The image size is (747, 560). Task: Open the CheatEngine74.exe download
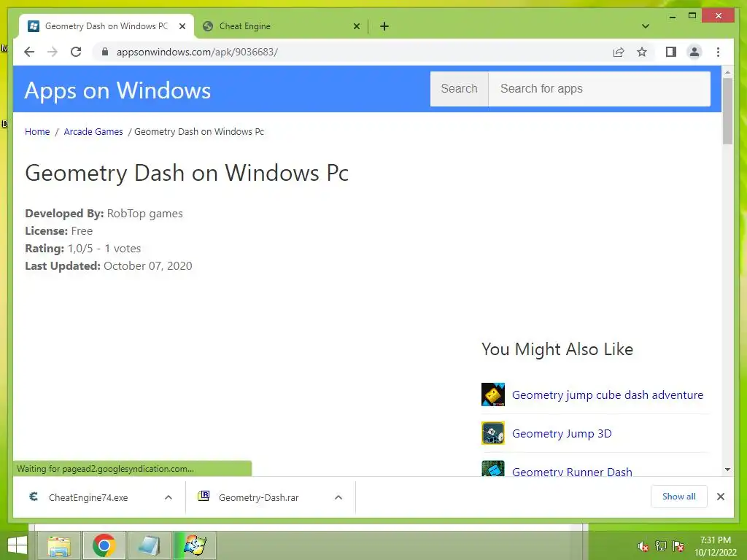(88, 497)
